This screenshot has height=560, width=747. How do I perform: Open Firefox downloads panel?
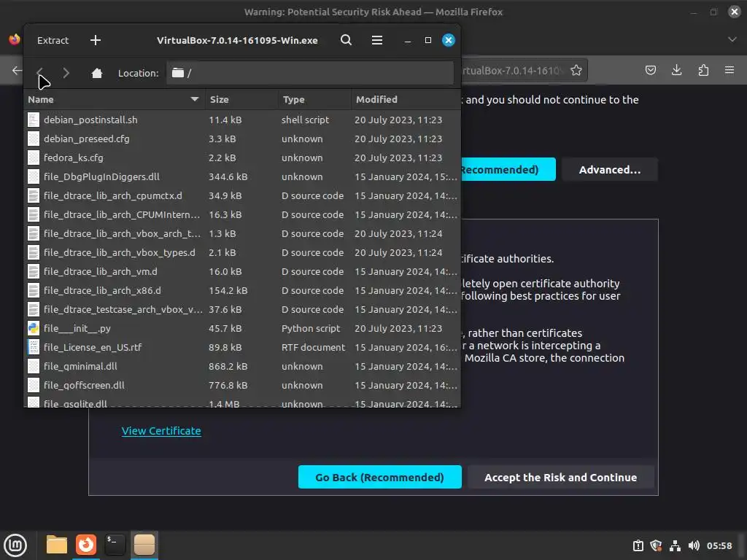676,71
